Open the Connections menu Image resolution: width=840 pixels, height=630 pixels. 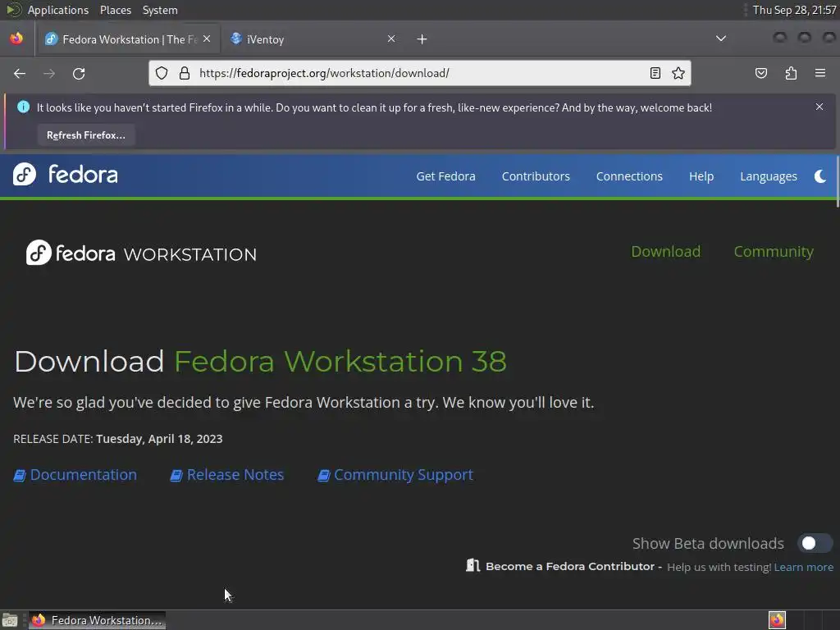click(x=629, y=176)
